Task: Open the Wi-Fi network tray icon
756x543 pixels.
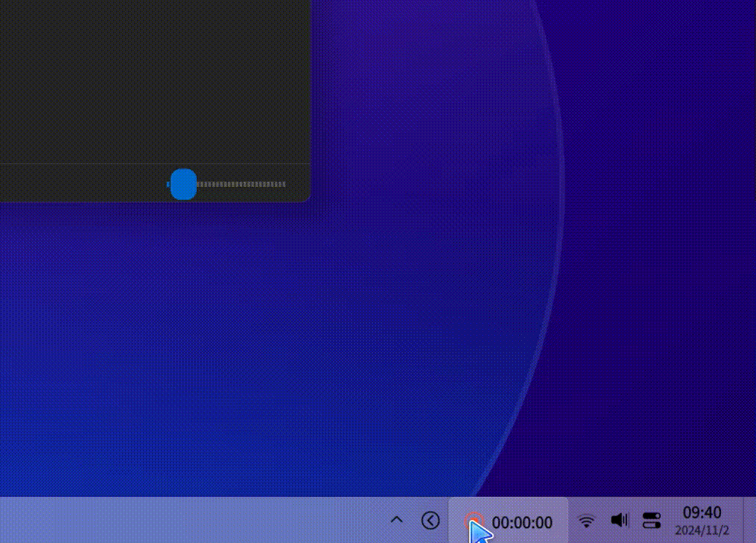Action: (586, 521)
